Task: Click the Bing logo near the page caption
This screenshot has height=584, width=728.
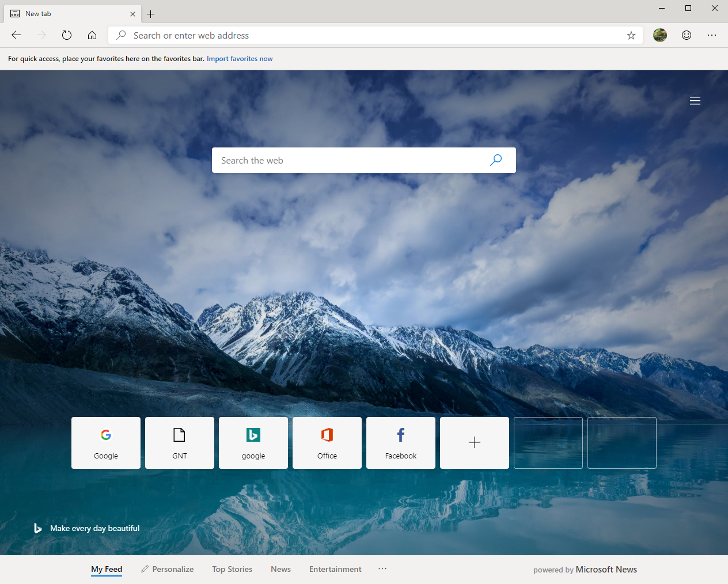Action: tap(37, 528)
